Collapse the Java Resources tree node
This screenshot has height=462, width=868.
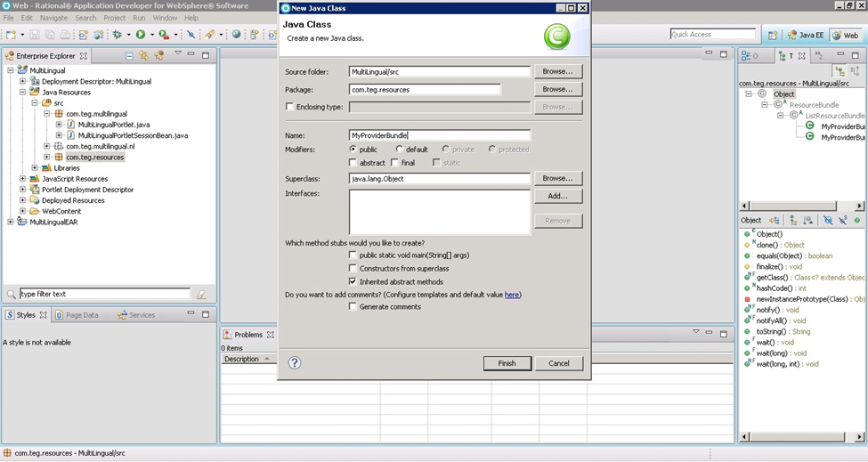[x=23, y=93]
